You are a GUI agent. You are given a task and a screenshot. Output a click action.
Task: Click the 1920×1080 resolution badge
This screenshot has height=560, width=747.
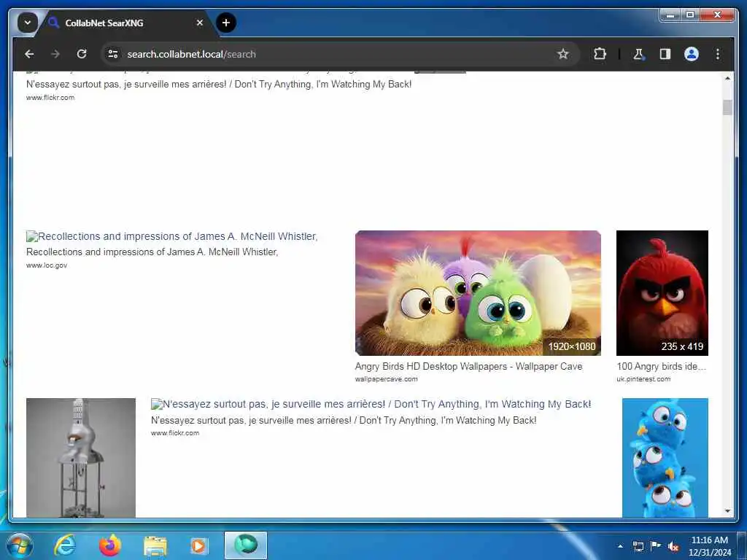[572, 346]
